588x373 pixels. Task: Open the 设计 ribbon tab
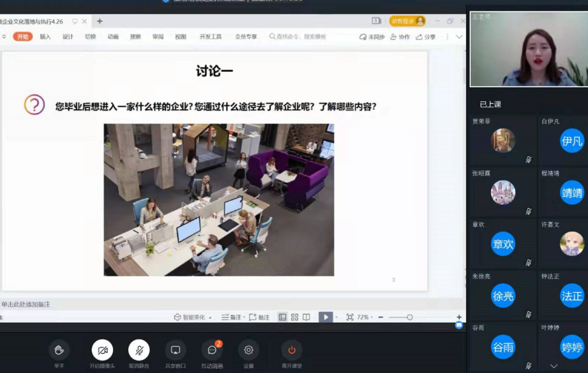68,37
